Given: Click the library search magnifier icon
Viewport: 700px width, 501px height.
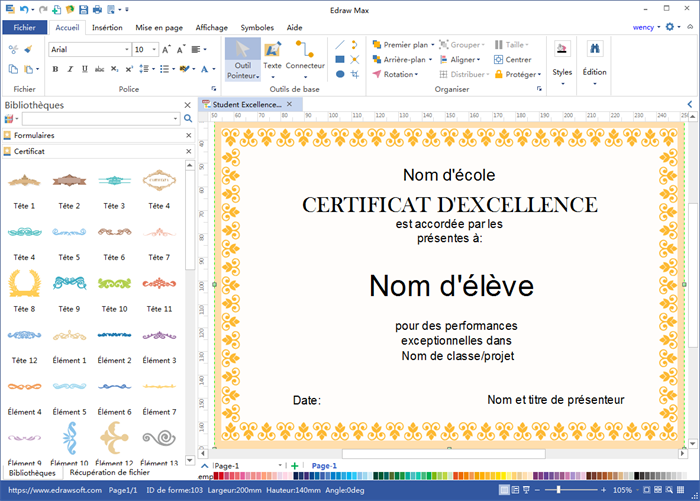Looking at the screenshot, I should coord(187,119).
